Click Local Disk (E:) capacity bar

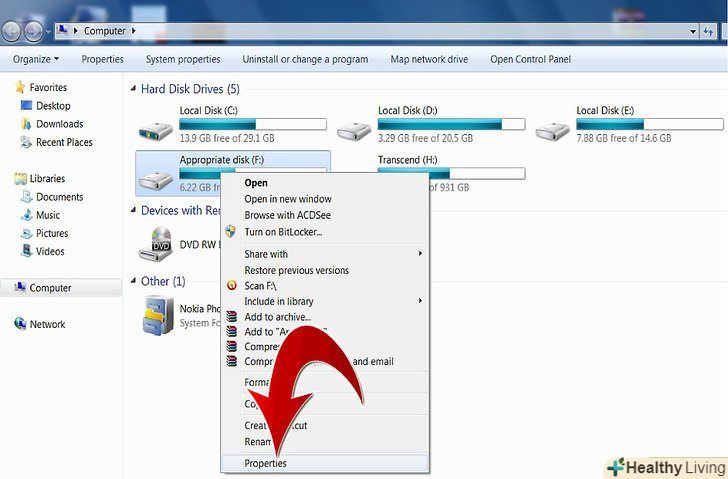(650, 124)
